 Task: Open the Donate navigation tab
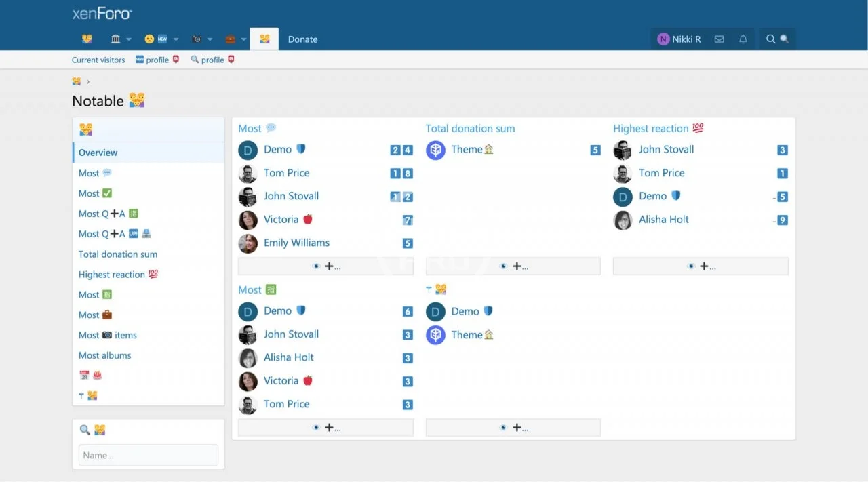(302, 39)
